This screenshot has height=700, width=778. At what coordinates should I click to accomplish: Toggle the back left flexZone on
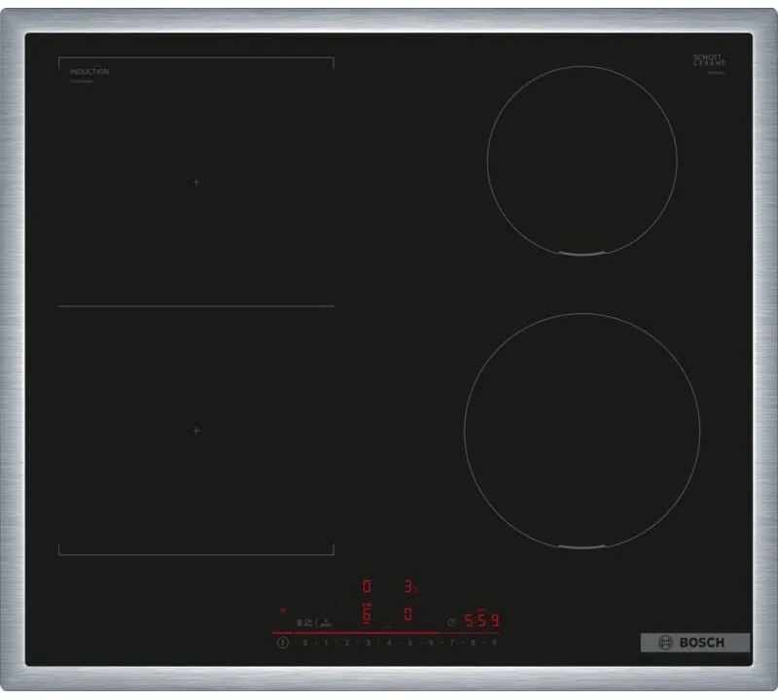coord(194,181)
